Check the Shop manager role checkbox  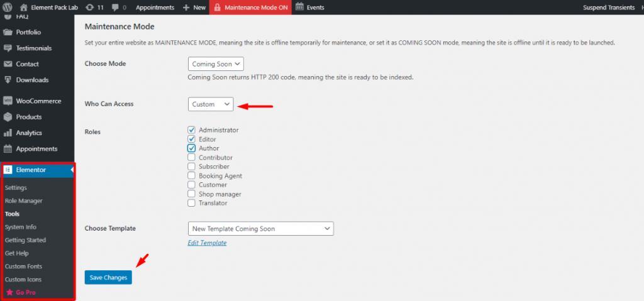pos(192,194)
